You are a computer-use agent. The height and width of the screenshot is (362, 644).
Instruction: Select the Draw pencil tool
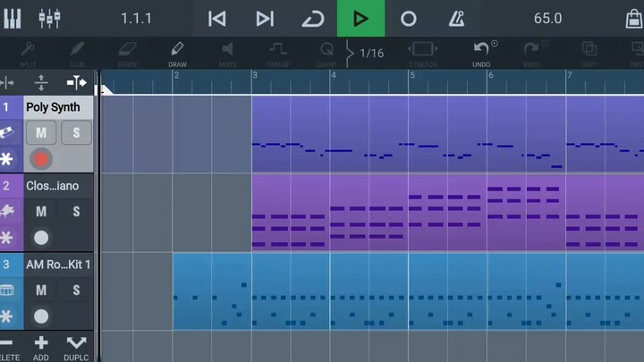tap(177, 53)
